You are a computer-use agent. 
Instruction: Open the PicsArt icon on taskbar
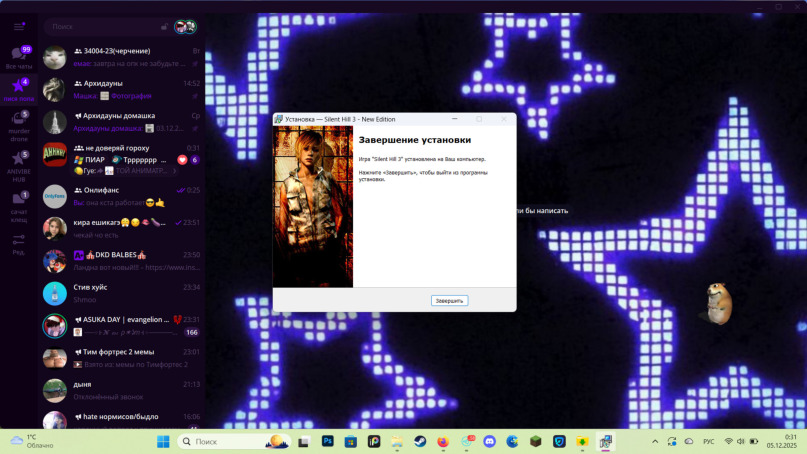(374, 442)
